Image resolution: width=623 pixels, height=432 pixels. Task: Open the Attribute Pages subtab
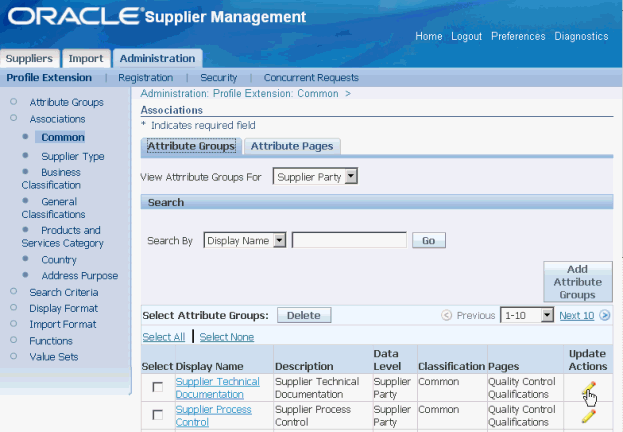(292, 146)
